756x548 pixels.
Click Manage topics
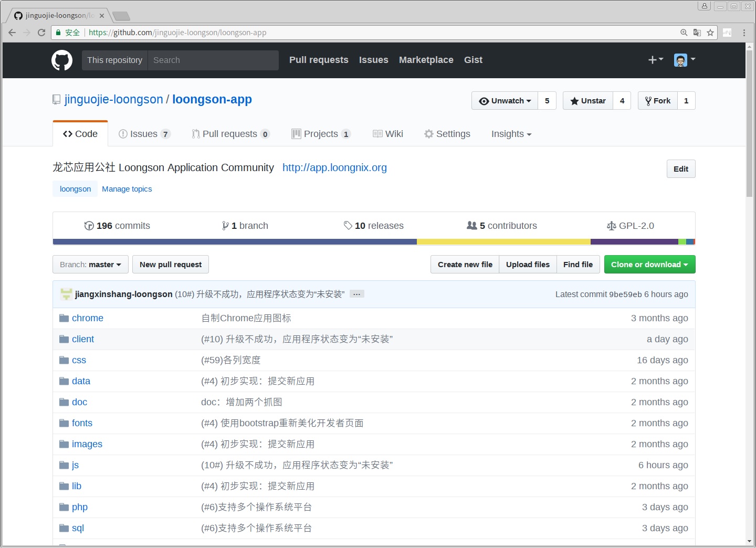[x=127, y=189]
